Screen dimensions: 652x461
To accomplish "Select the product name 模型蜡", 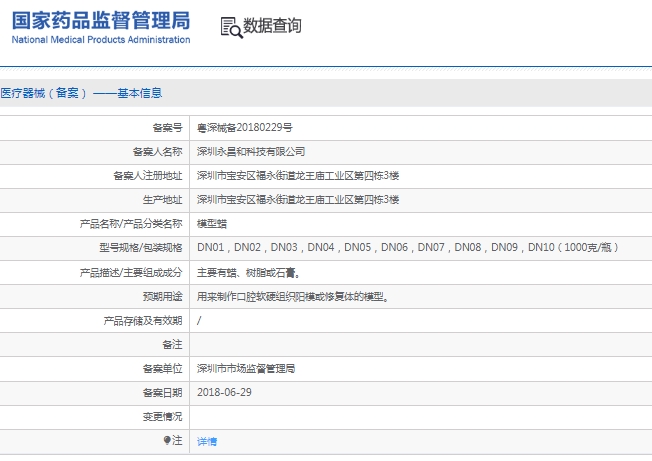I will click(212, 224).
